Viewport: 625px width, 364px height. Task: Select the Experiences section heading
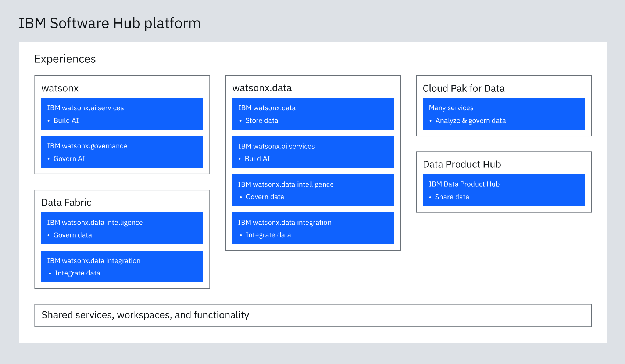pyautogui.click(x=65, y=59)
